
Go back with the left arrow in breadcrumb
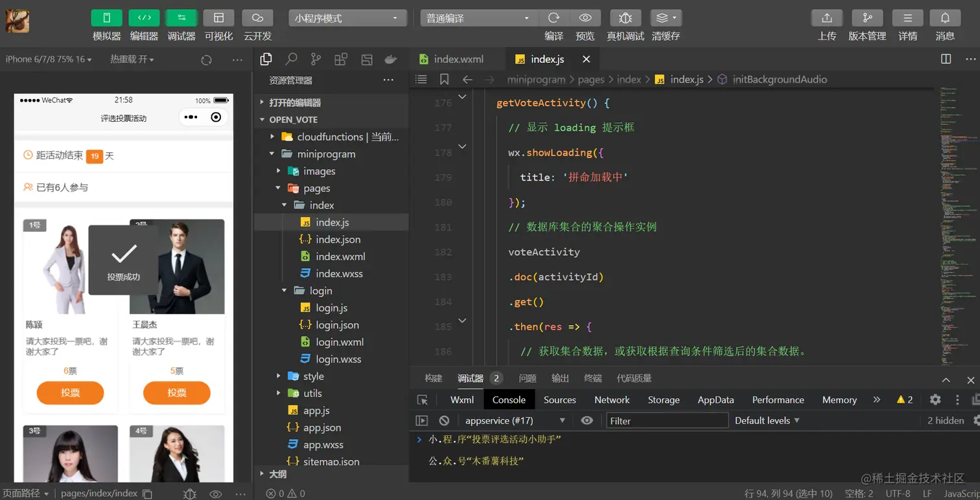467,79
